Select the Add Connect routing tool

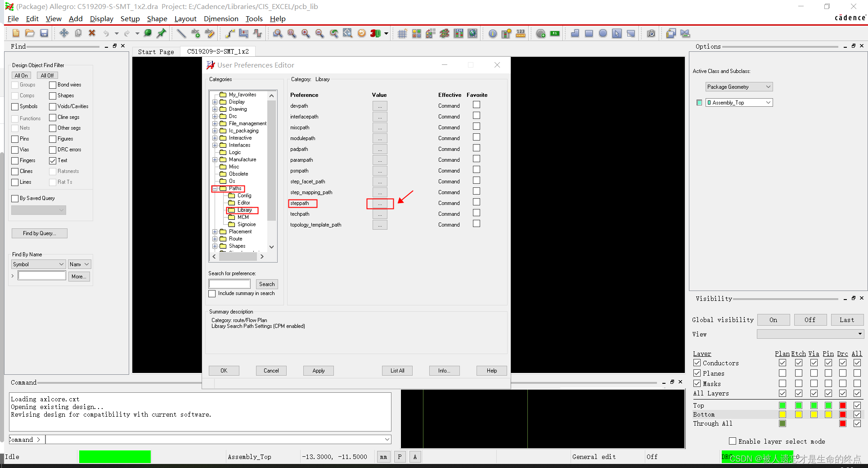pos(230,33)
